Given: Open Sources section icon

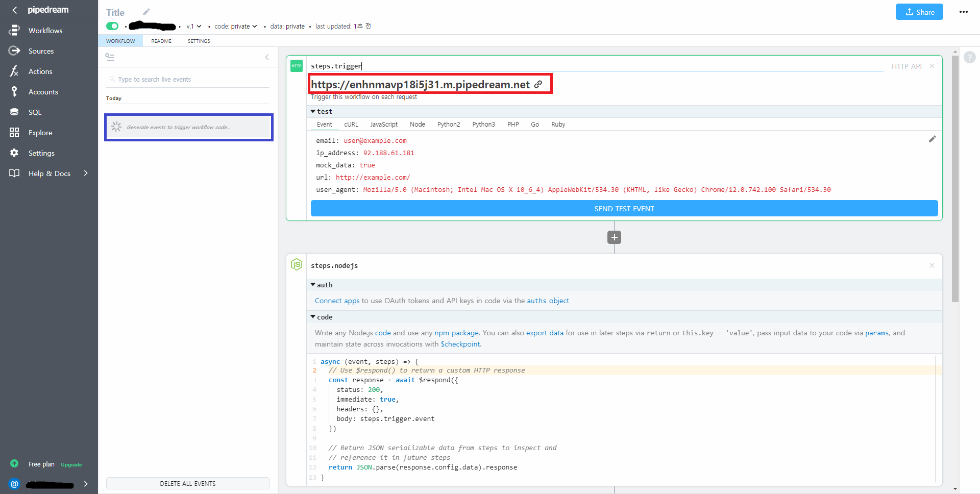Looking at the screenshot, I should [x=14, y=51].
